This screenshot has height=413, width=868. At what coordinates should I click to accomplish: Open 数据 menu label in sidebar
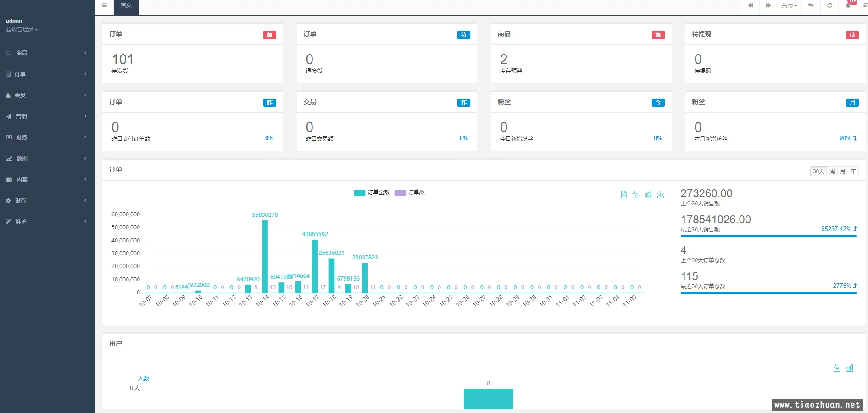[22, 159]
